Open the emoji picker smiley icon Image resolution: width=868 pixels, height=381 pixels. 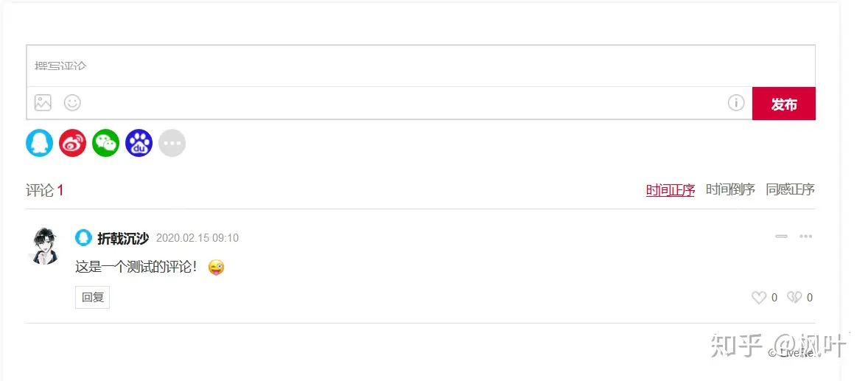pos(72,102)
